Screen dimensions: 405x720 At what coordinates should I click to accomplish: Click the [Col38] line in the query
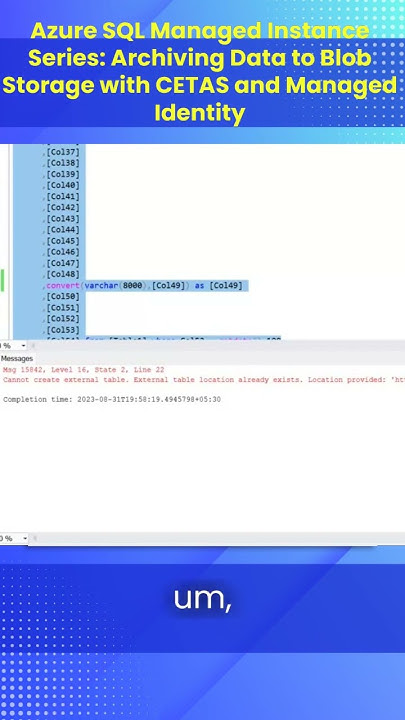pyautogui.click(x=63, y=163)
